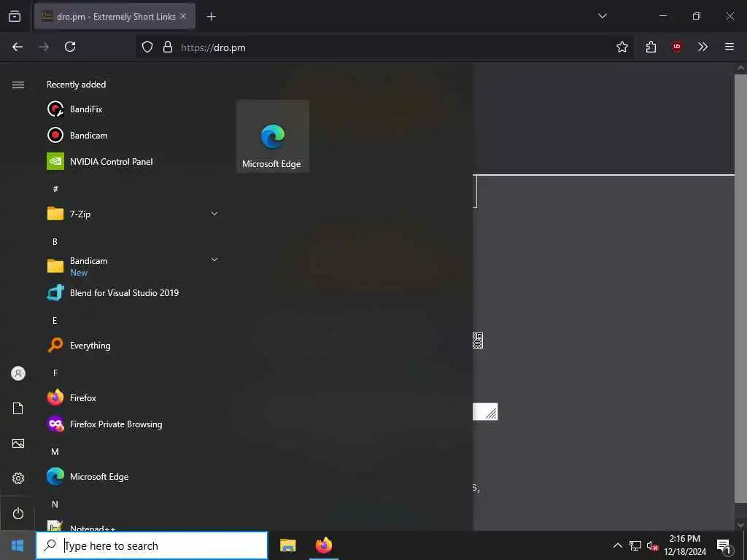Open the list all tabs dropdown
Screen dimensions: 747x560
pos(602,16)
